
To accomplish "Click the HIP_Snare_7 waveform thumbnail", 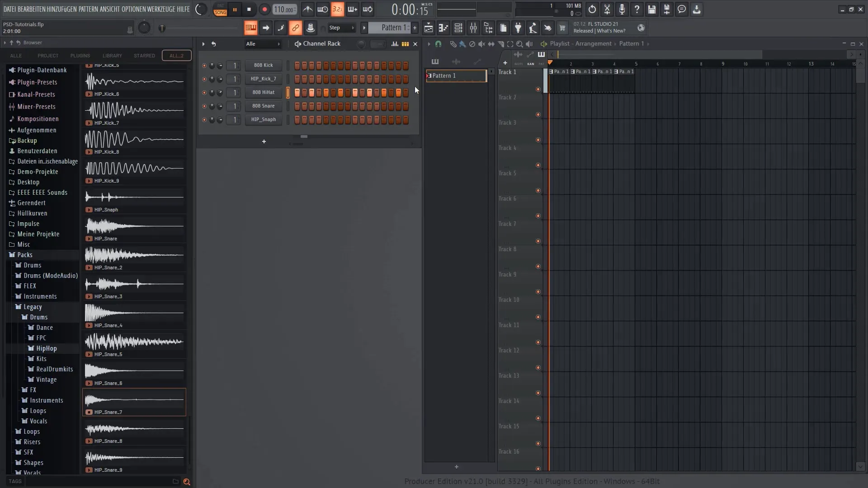I will (134, 399).
